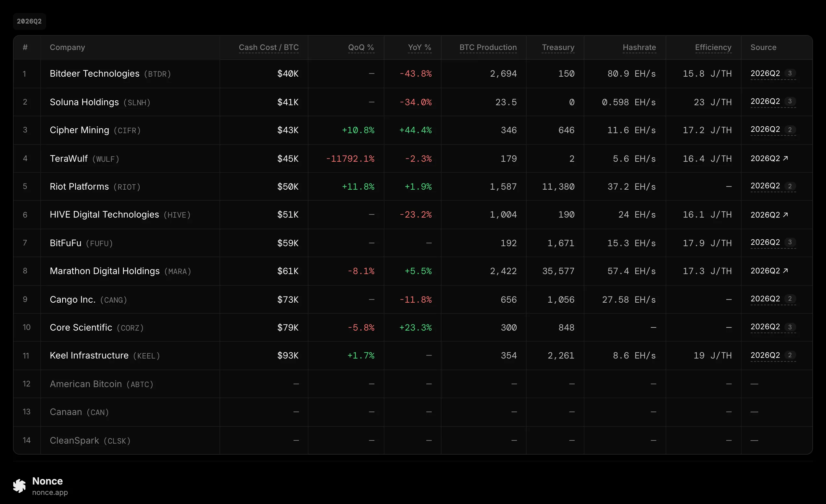Open Marathon Digital 2026Q2 external source link

770,271
